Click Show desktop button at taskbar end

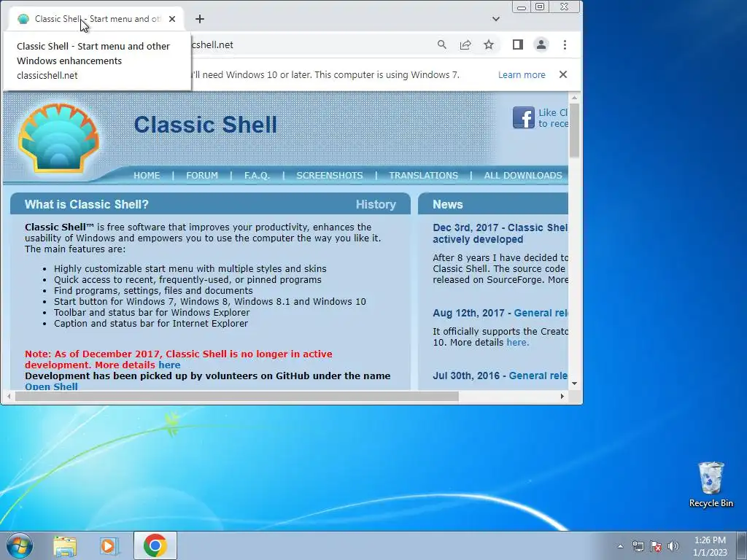click(742, 545)
